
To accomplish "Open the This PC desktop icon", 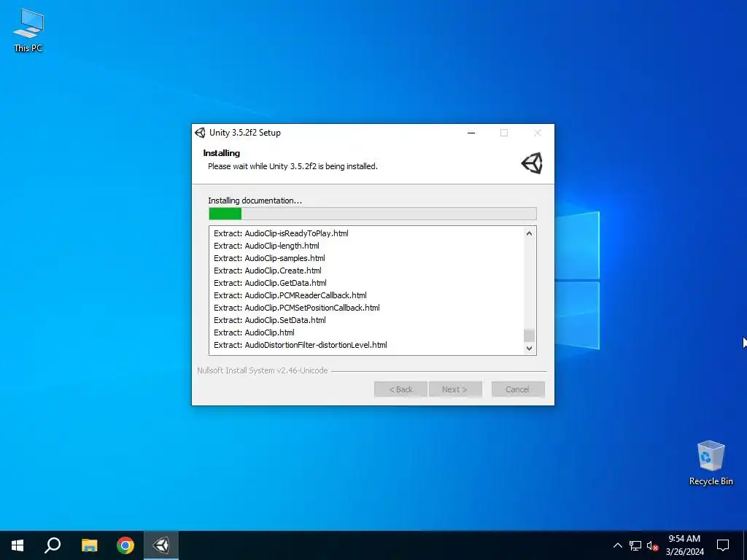I will pos(28,31).
